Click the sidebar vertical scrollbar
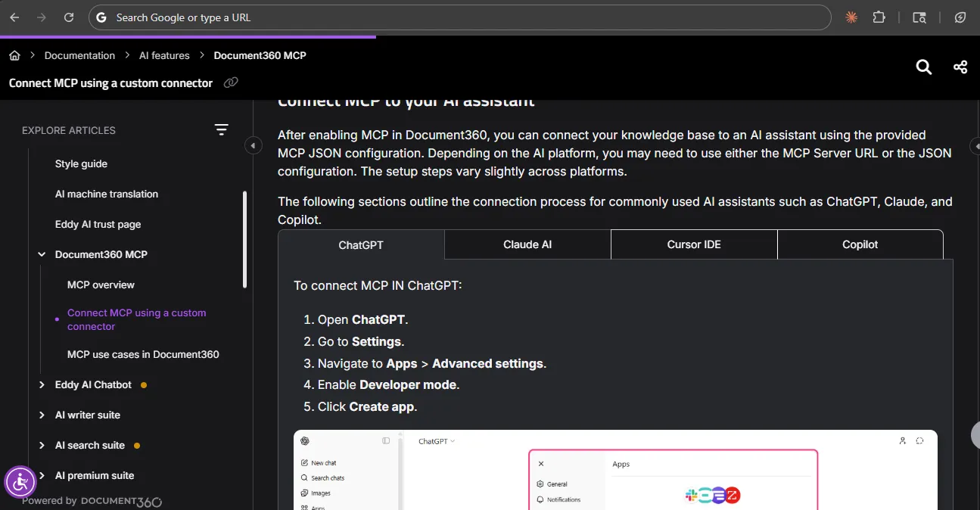Image resolution: width=980 pixels, height=510 pixels. (x=244, y=239)
